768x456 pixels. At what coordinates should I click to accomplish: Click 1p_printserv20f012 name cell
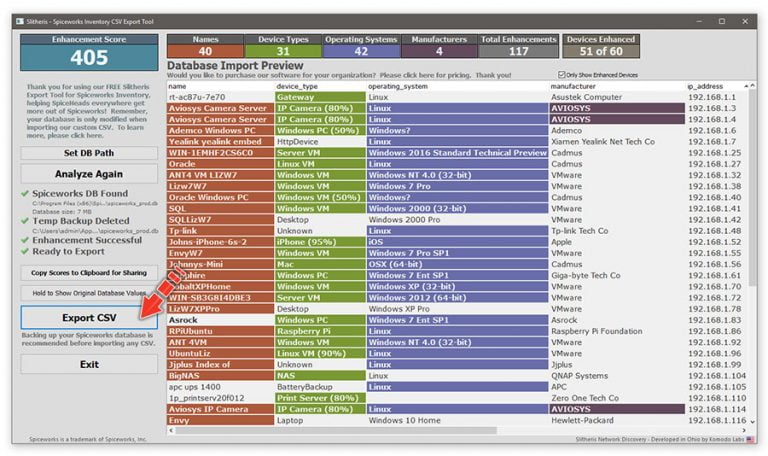click(x=220, y=398)
